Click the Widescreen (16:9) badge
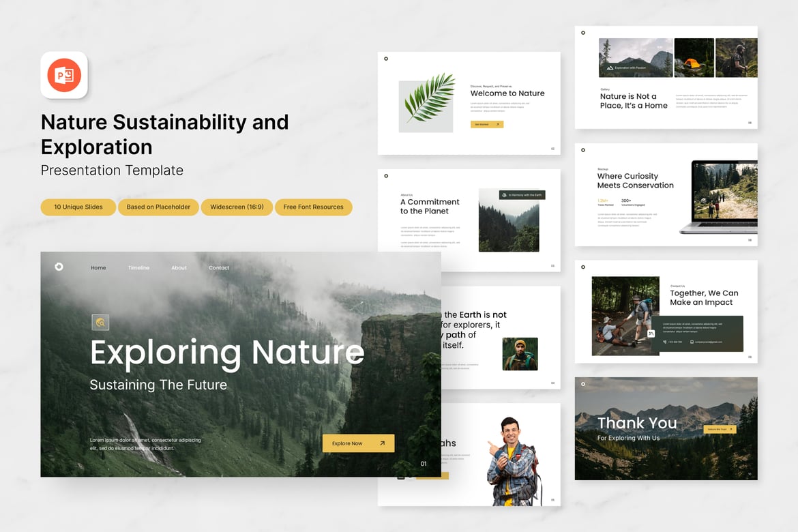The image size is (798, 532). pos(237,207)
